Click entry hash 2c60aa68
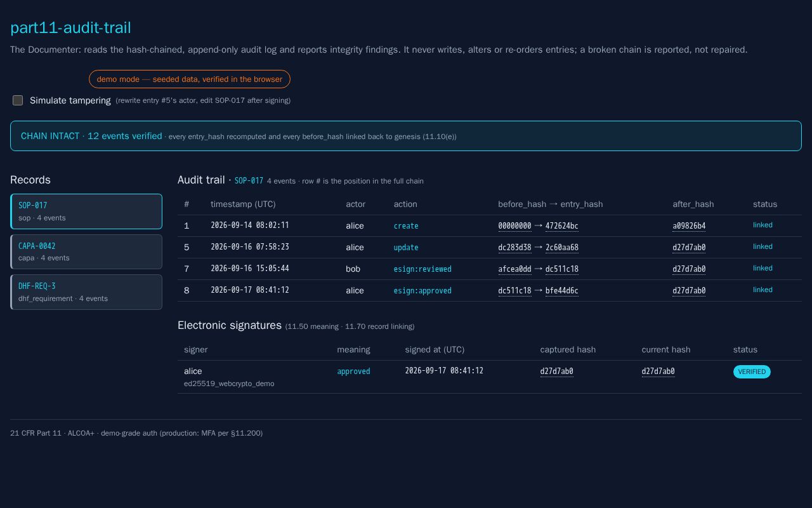 561,248
